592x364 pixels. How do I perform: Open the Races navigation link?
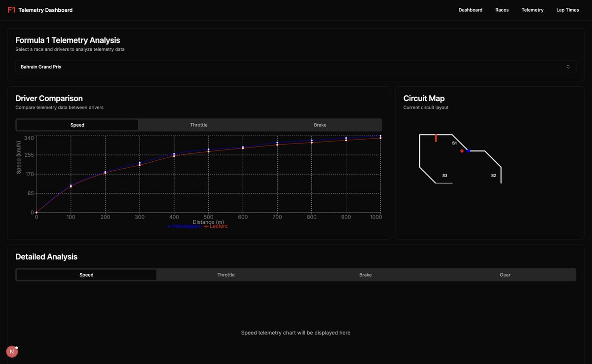(502, 10)
